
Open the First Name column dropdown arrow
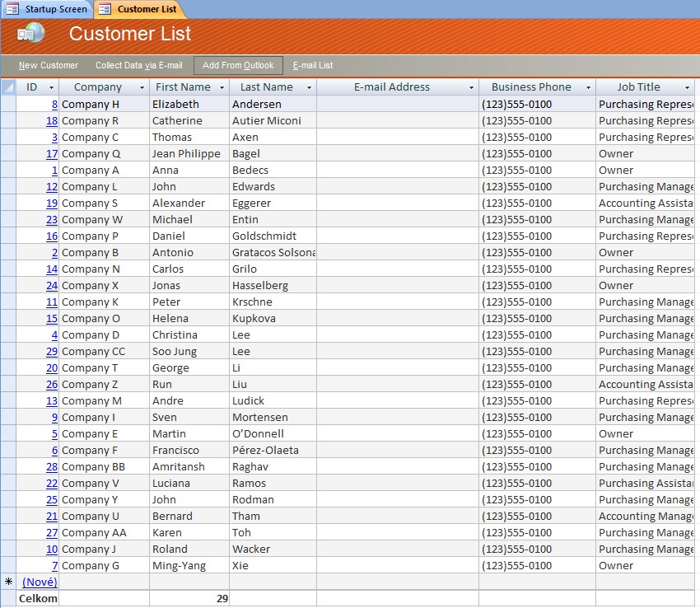(x=222, y=87)
